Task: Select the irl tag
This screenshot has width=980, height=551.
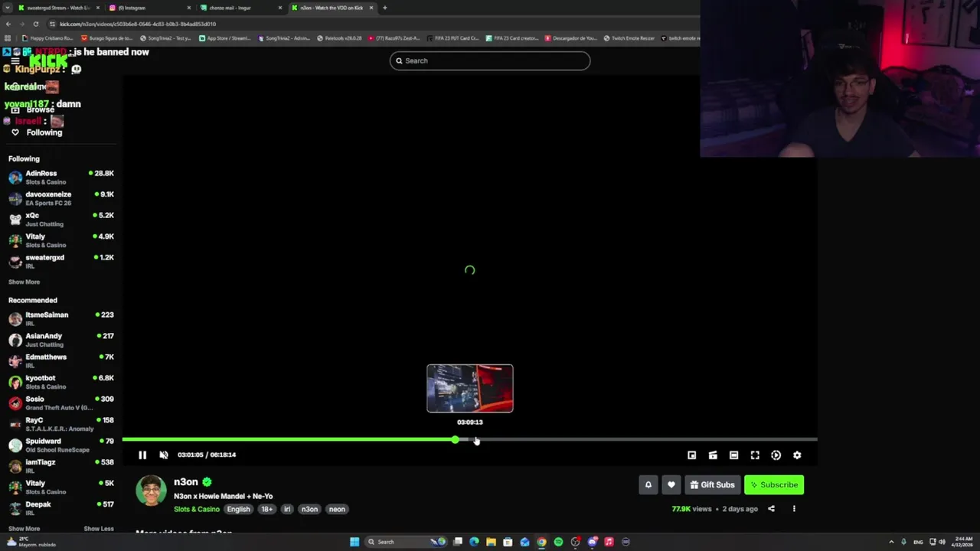Action: tap(287, 509)
